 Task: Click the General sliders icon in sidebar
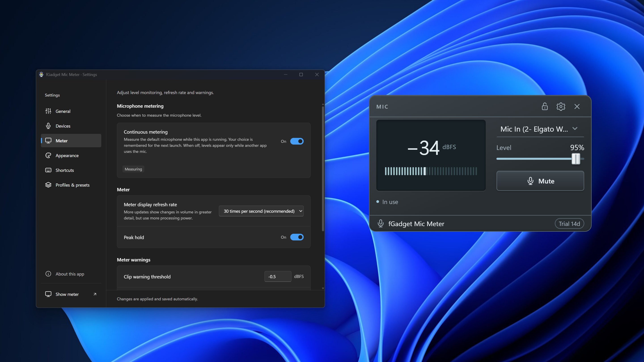(x=48, y=111)
